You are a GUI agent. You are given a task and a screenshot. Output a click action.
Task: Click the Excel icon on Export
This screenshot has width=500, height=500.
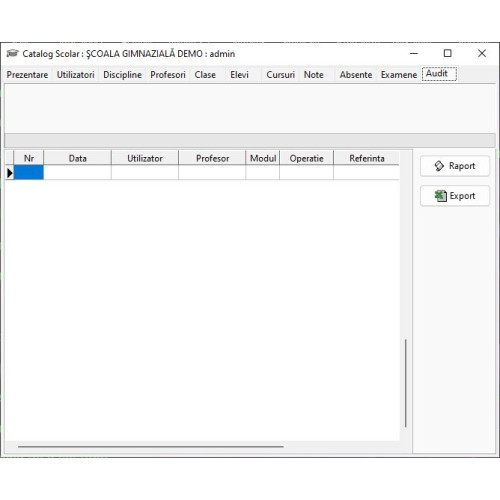coord(440,196)
